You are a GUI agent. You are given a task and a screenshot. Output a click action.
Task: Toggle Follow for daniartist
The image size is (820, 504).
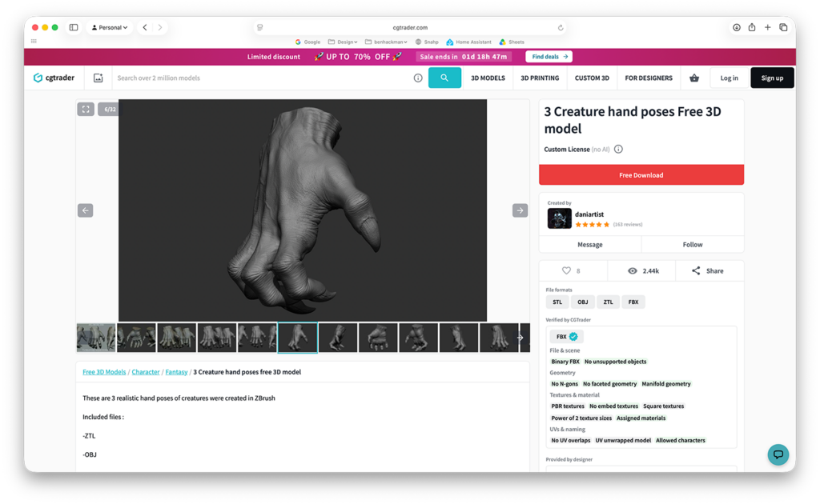pos(693,245)
